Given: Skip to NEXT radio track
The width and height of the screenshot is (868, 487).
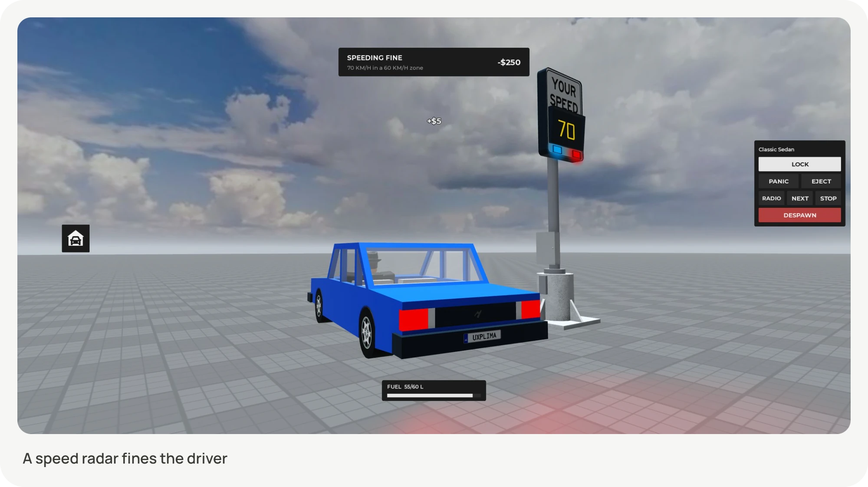Looking at the screenshot, I should [800, 198].
